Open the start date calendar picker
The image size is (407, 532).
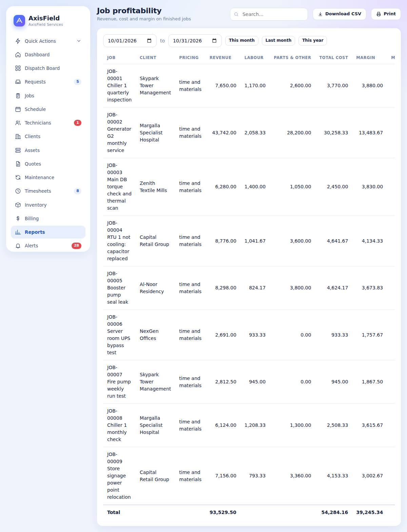[149, 41]
